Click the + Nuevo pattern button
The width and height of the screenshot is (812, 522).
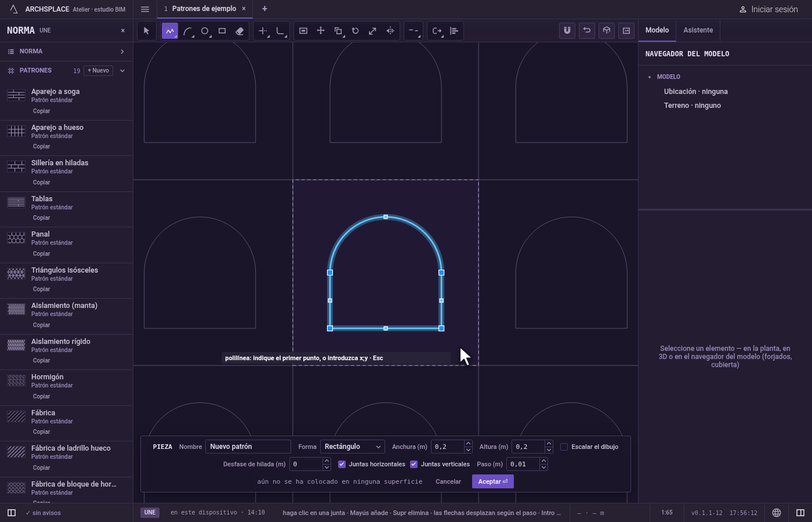99,71
